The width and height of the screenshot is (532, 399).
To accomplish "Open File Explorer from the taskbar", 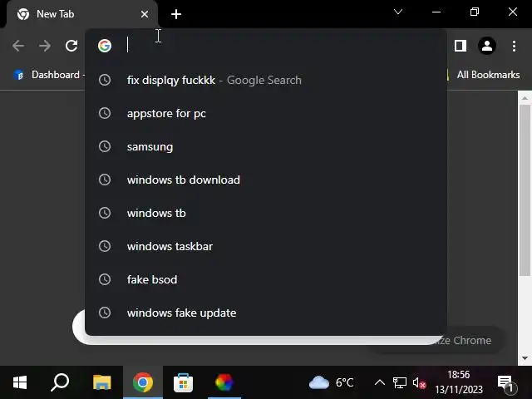I will pyautogui.click(x=101, y=382).
